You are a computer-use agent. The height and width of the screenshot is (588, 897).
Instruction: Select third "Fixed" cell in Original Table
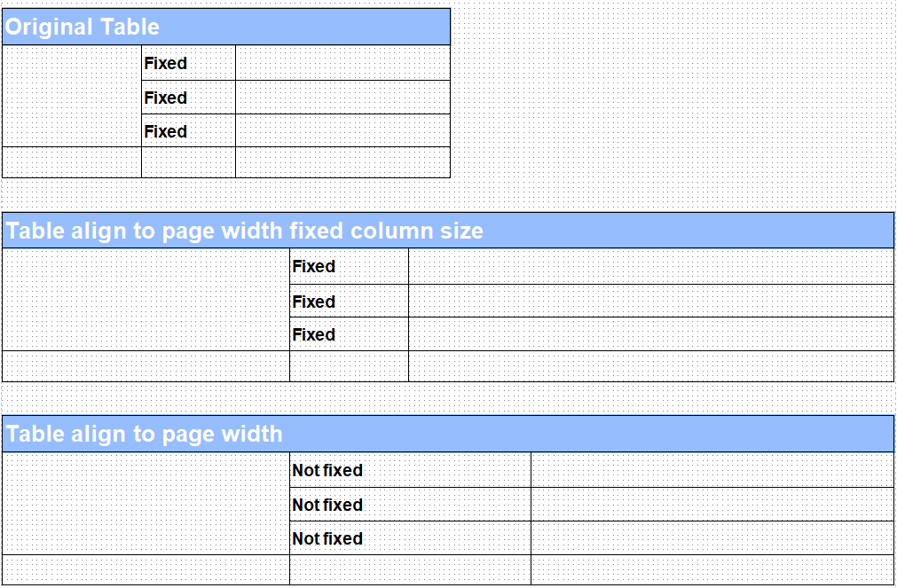click(188, 131)
